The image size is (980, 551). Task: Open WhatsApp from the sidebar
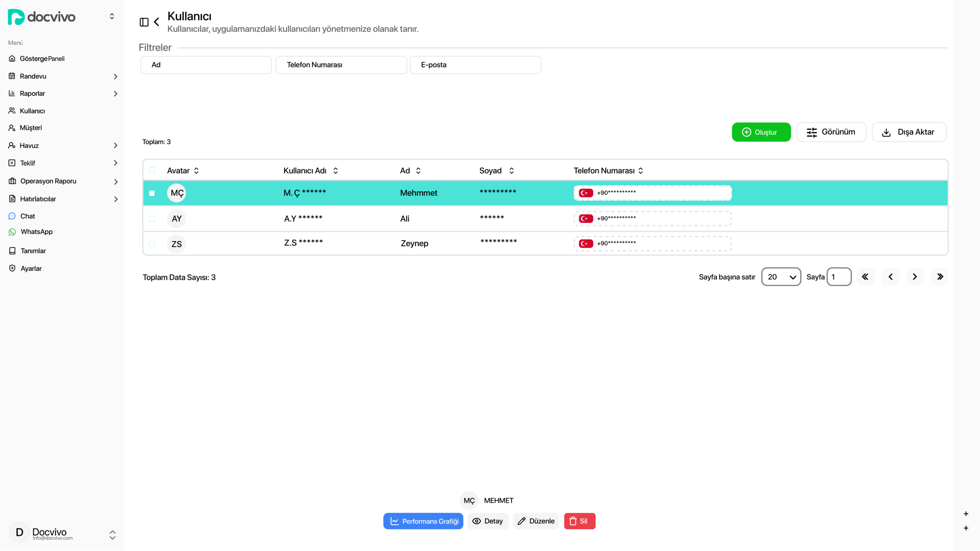pyautogui.click(x=36, y=232)
